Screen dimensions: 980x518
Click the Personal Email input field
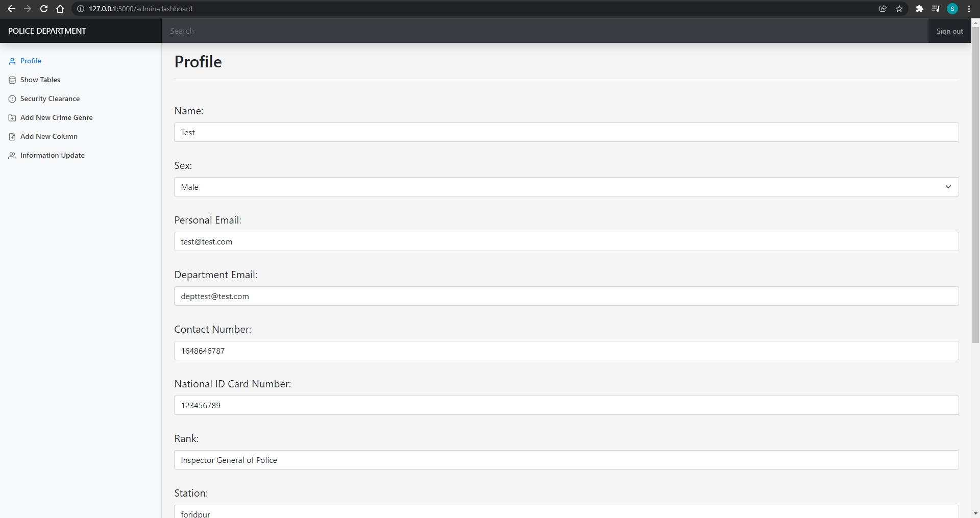(567, 241)
